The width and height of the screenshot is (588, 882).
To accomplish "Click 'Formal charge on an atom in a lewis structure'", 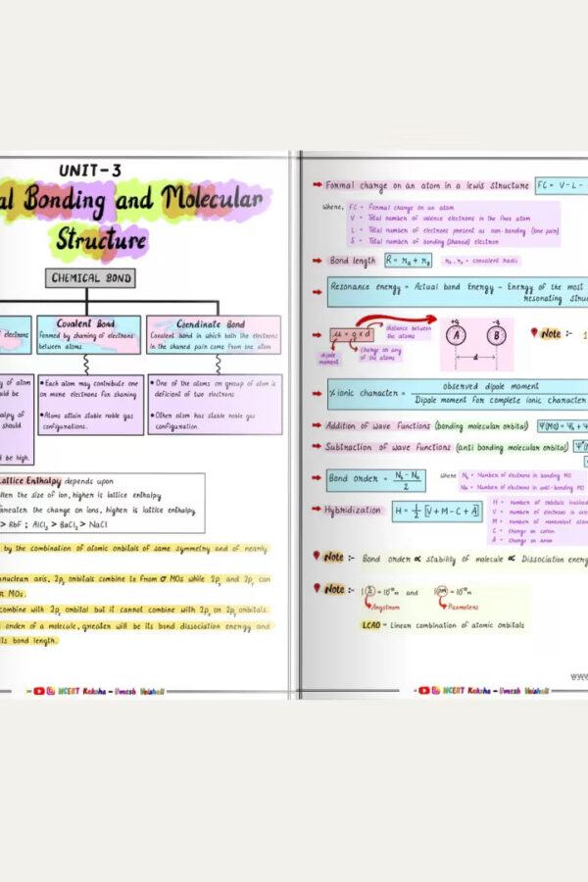I will point(427,185).
